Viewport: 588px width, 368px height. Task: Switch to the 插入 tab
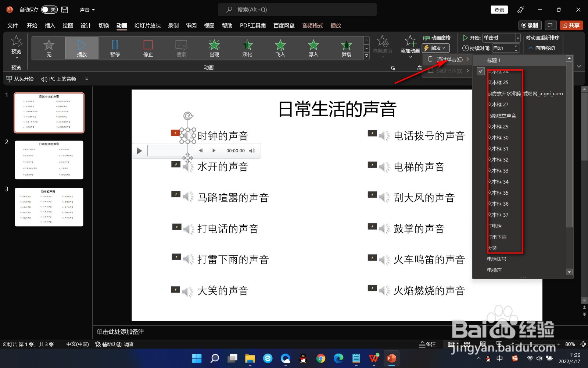click(x=50, y=25)
